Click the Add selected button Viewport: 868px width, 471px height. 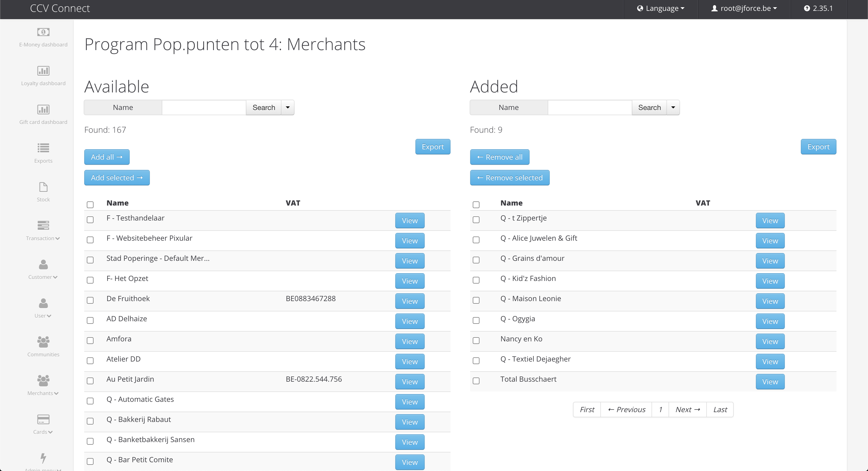[x=117, y=178]
